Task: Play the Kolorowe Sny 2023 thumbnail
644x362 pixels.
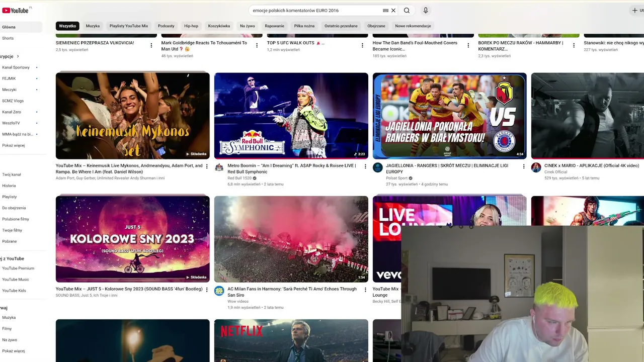Action: [133, 239]
